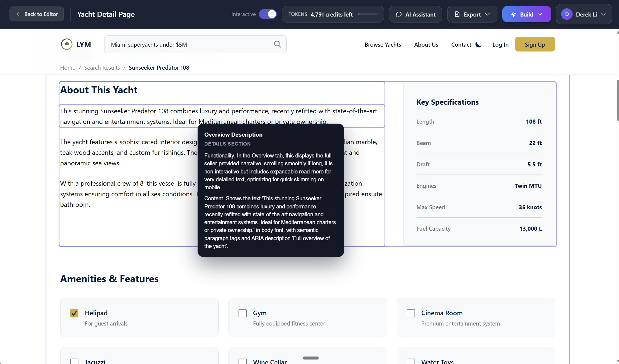The width and height of the screenshot is (619, 364).
Task: Click the Build lightning icon
Action: (514, 14)
